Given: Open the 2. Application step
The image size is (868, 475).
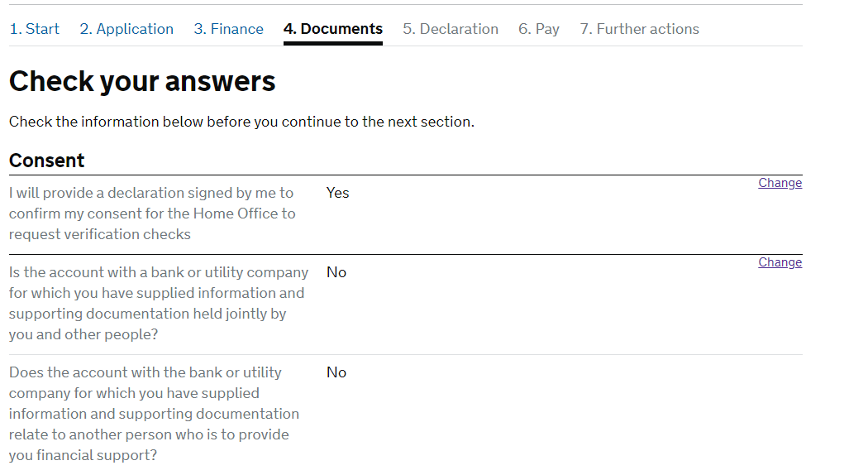Looking at the screenshot, I should (126, 29).
